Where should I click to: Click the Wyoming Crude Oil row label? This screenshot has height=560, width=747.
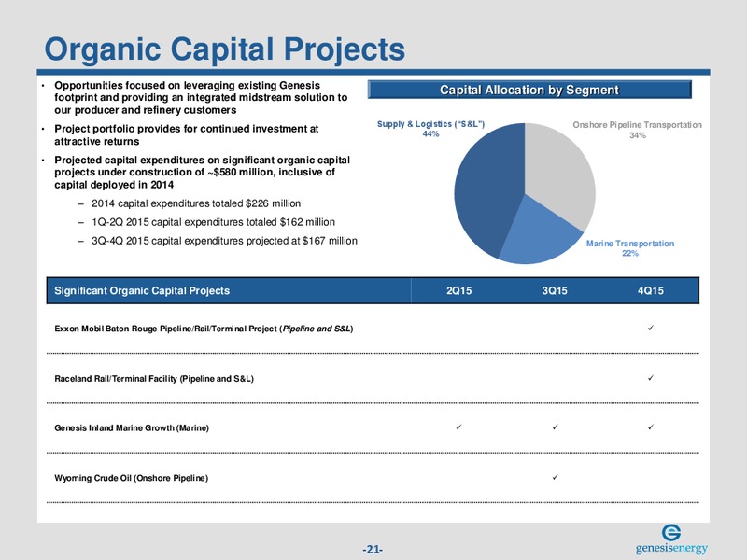132,478
